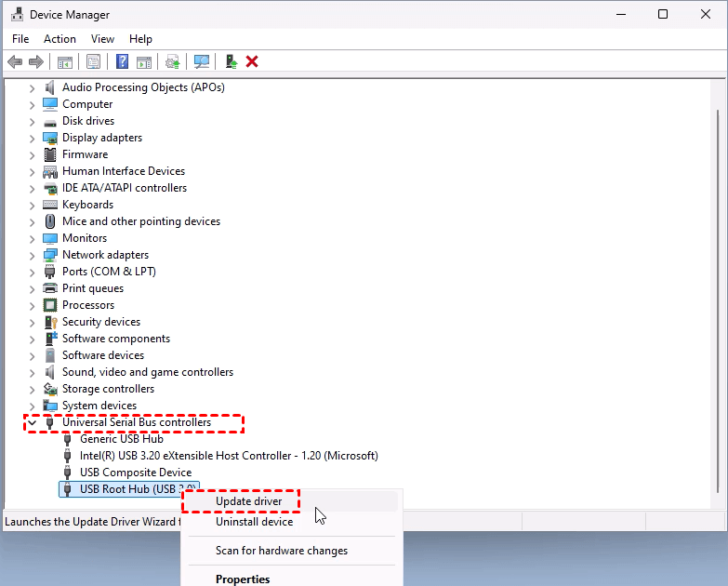The image size is (728, 586).
Task: Open the View menu
Action: coord(102,39)
